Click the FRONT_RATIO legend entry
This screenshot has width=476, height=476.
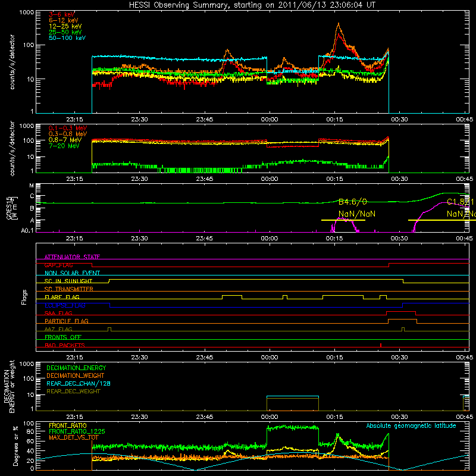[68, 425]
